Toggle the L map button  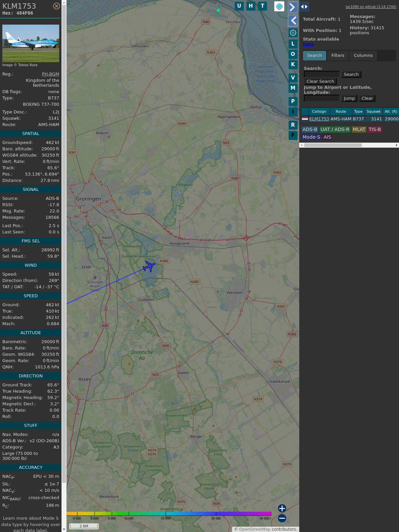point(293,44)
